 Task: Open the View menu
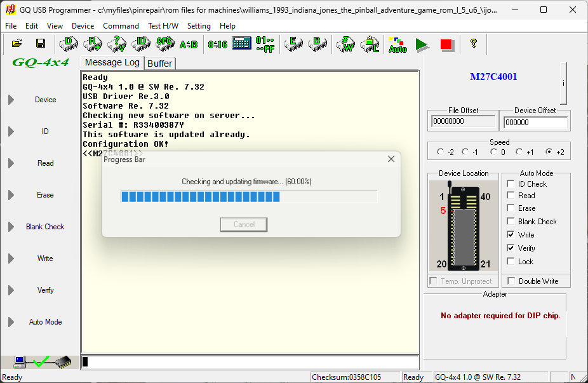pos(55,26)
